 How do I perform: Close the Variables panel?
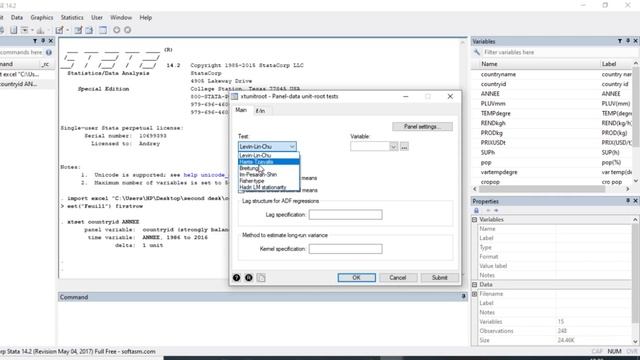click(636, 41)
